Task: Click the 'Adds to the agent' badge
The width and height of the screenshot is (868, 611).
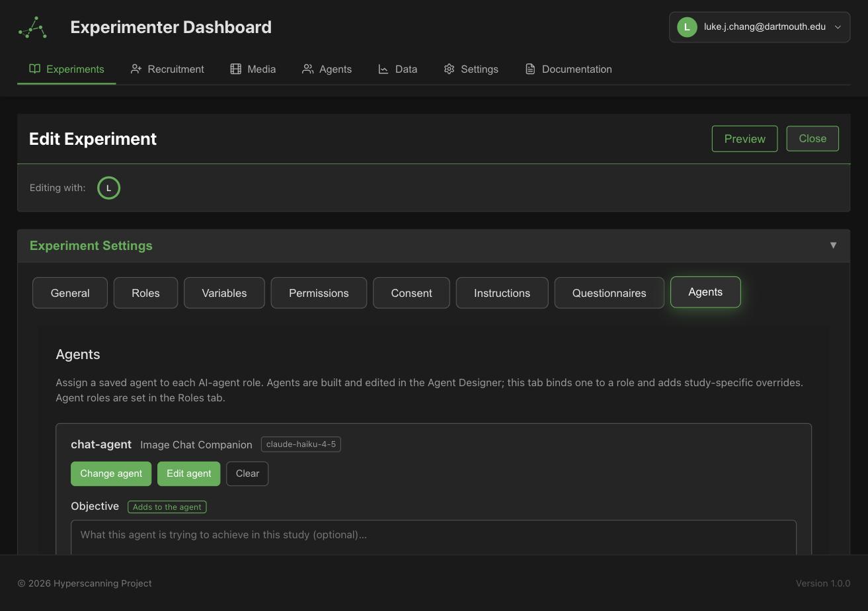Action: tap(167, 507)
